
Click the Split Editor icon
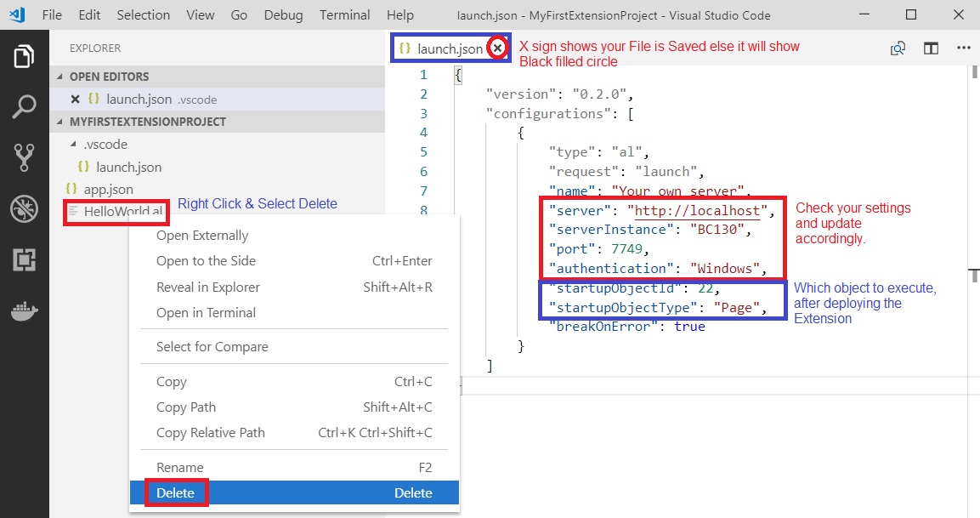pyautogui.click(x=932, y=48)
